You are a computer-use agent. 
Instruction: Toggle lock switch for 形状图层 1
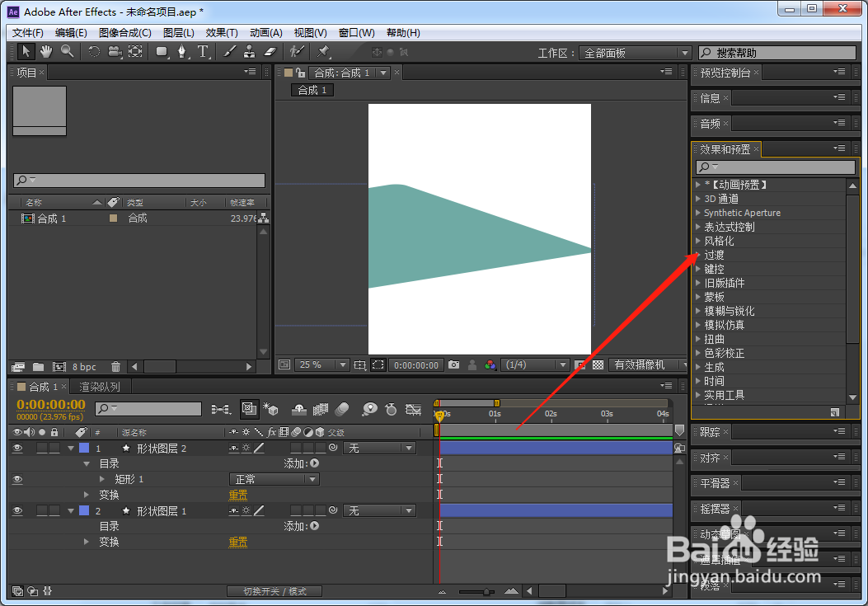(54, 510)
